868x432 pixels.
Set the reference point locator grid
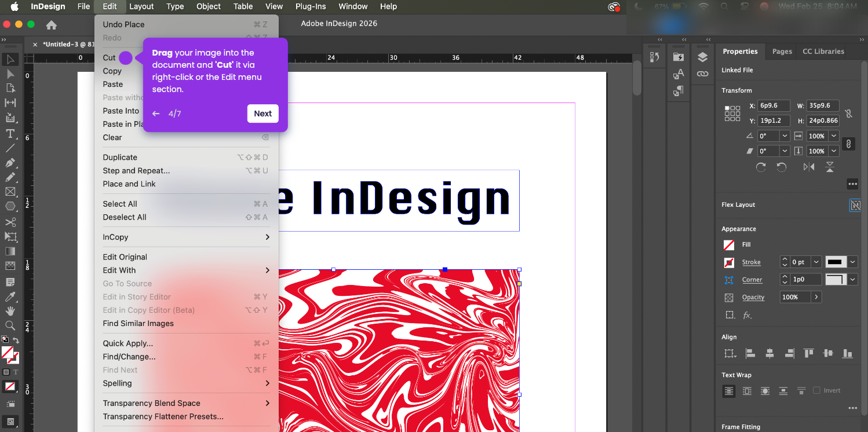[732, 113]
